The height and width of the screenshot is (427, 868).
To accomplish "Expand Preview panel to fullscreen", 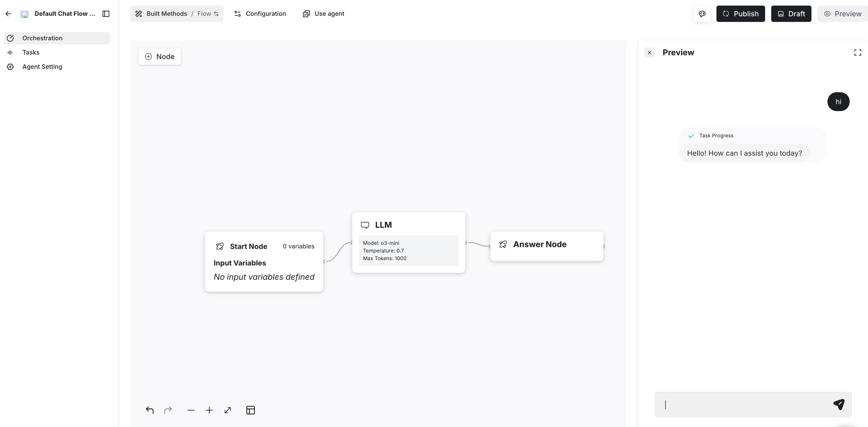I will 857,52.
